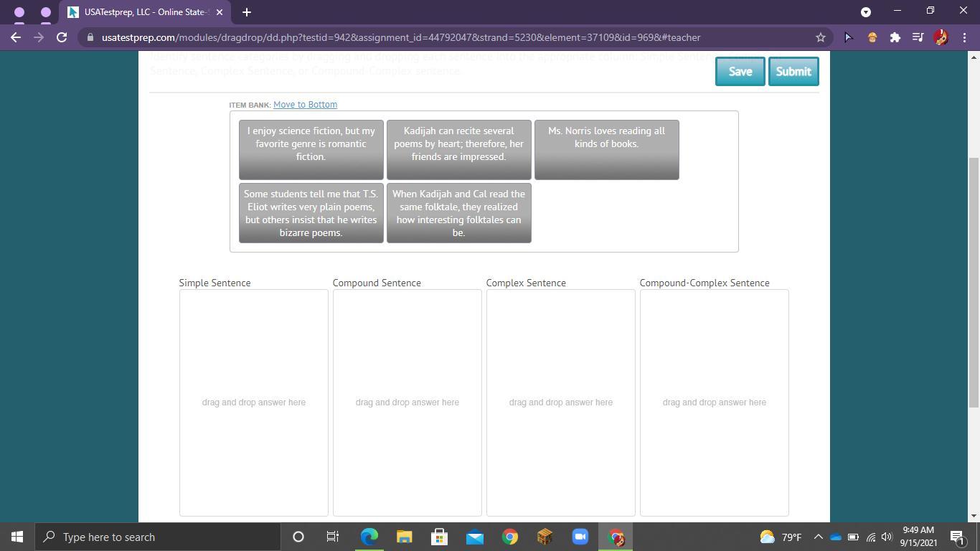Open a new tab with the plus button
This screenshot has height=551, width=980.
[x=246, y=12]
